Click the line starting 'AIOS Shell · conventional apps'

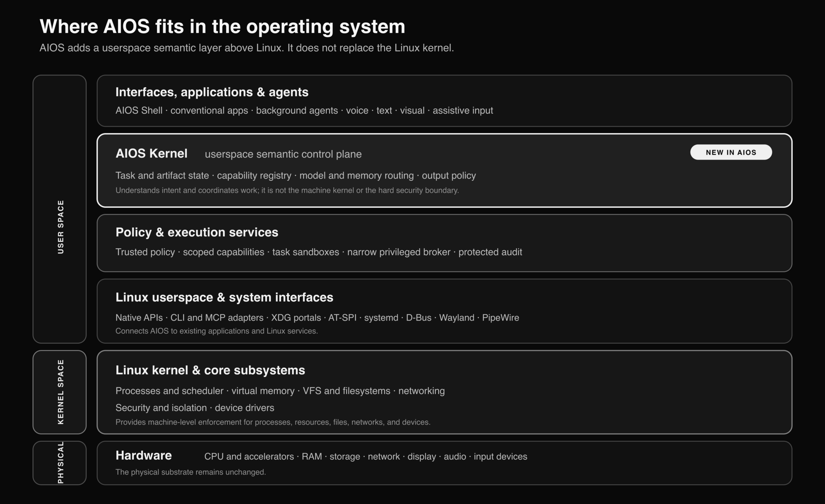click(304, 111)
